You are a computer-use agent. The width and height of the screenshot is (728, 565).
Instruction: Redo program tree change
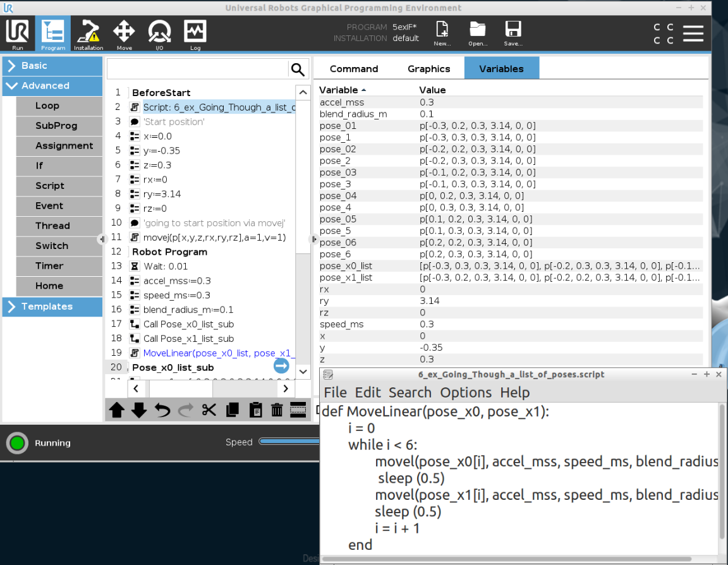coord(186,410)
